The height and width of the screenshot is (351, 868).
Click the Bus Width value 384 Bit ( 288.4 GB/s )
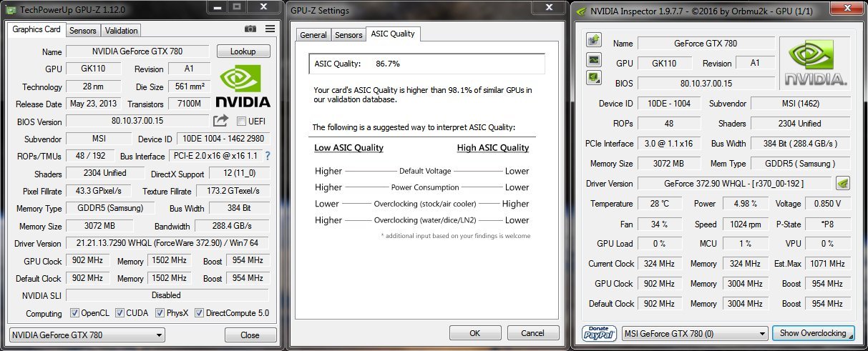[801, 144]
